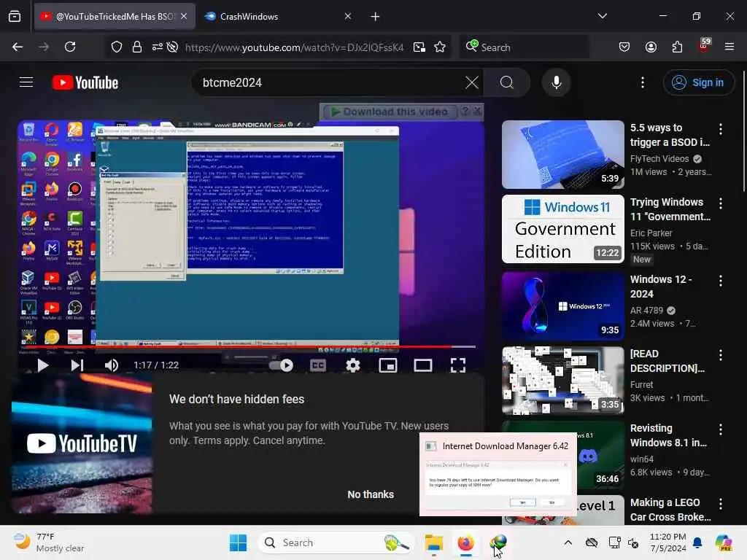Start voice search with microphone

click(556, 82)
